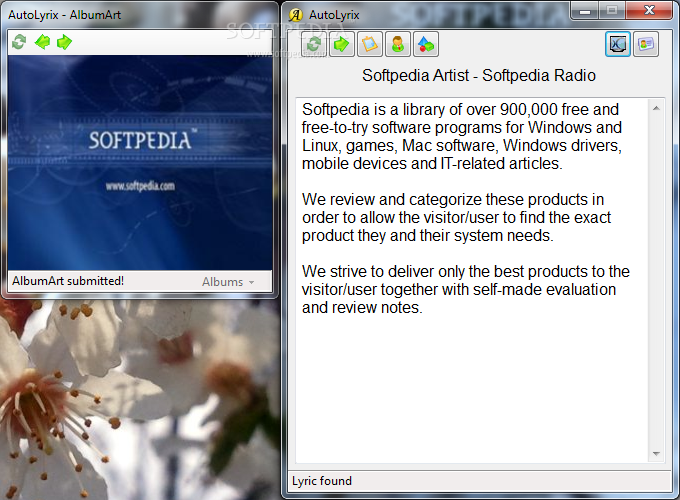Click the green forward arrow in AlbumArt window
The width and height of the screenshot is (680, 500).
(x=65, y=42)
